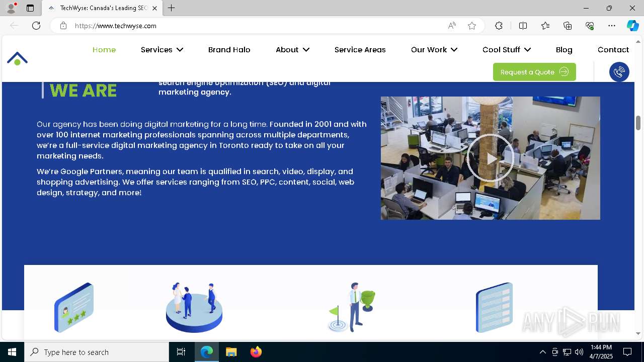Click the taskbar search box

point(97,352)
